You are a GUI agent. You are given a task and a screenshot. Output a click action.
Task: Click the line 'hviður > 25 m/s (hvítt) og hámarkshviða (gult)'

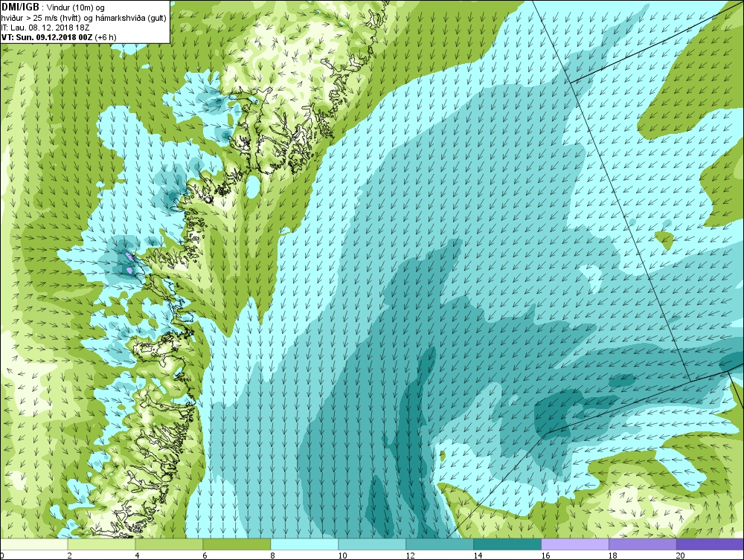pos(83,18)
